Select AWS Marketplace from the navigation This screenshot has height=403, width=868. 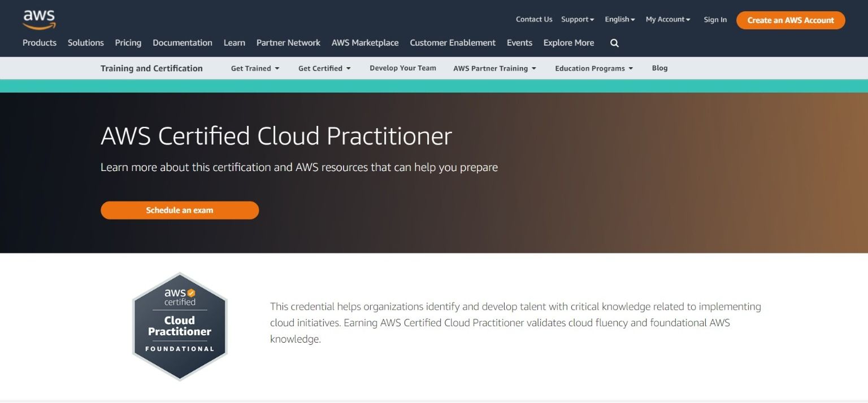365,42
